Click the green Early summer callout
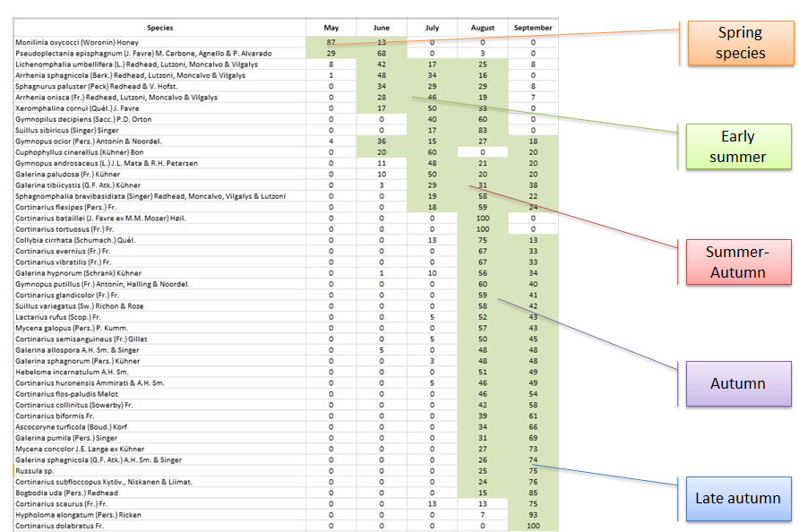This screenshot has height=532, width=799. [737, 147]
